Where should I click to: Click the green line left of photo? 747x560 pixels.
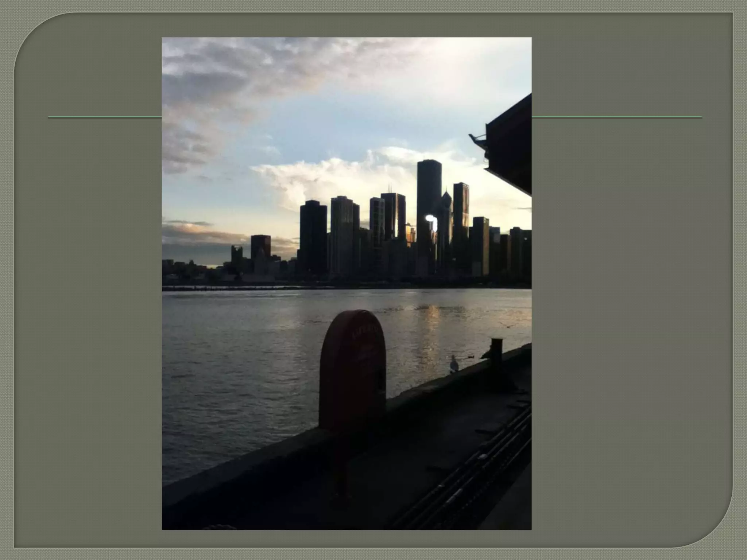(105, 117)
